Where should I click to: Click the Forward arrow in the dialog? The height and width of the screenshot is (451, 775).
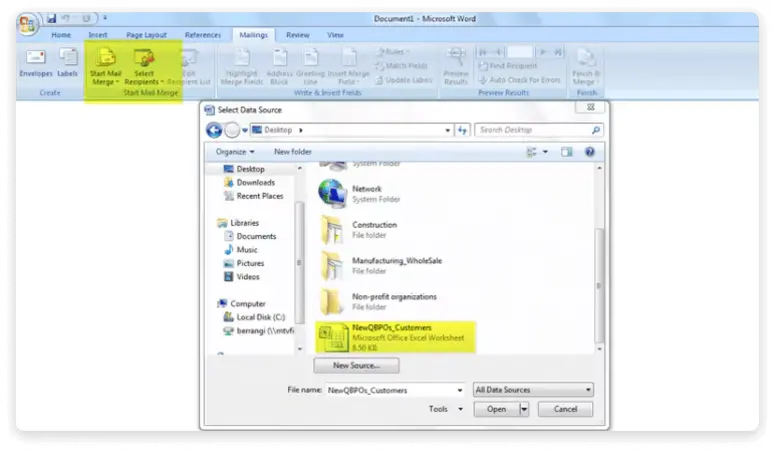pos(232,130)
